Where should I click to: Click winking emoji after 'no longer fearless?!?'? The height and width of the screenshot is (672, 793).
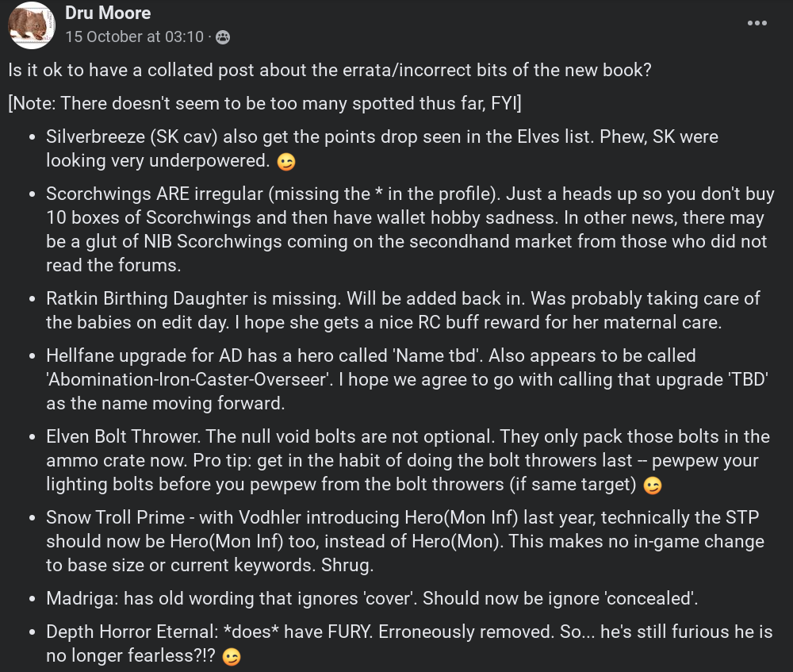232,657
